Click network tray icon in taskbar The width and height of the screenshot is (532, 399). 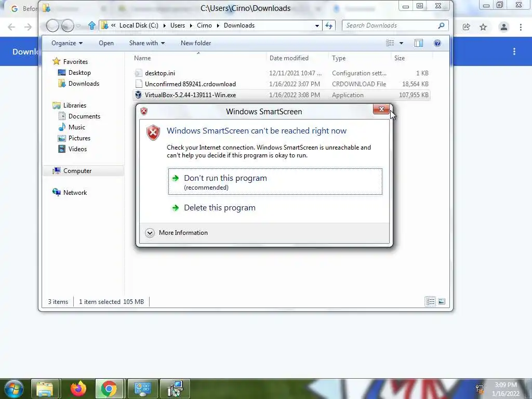[480, 389]
